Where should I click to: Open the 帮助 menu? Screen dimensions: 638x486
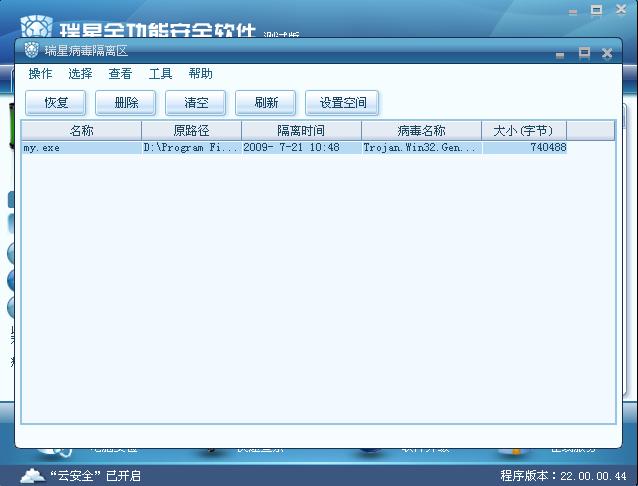pyautogui.click(x=201, y=74)
